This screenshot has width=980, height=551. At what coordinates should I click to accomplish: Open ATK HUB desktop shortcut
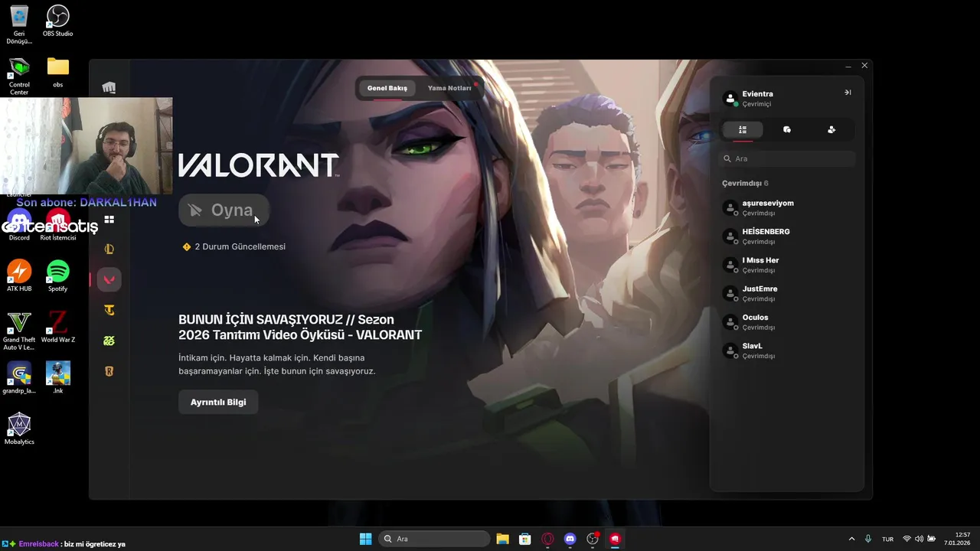click(19, 276)
